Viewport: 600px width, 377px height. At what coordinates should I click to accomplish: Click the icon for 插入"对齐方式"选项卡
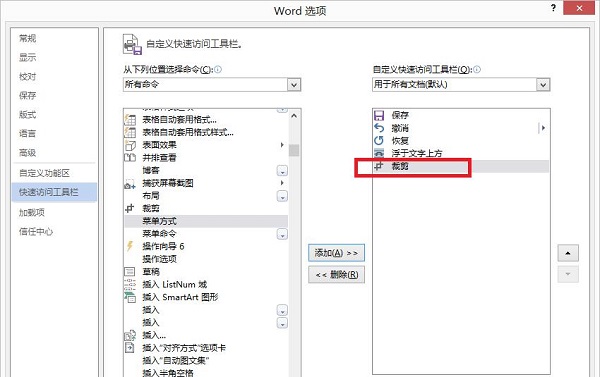(130, 348)
